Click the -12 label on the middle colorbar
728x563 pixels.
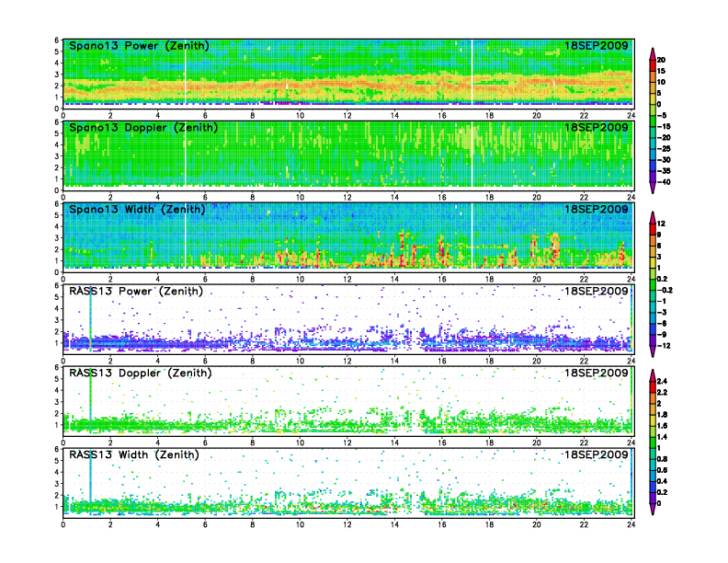coord(664,346)
